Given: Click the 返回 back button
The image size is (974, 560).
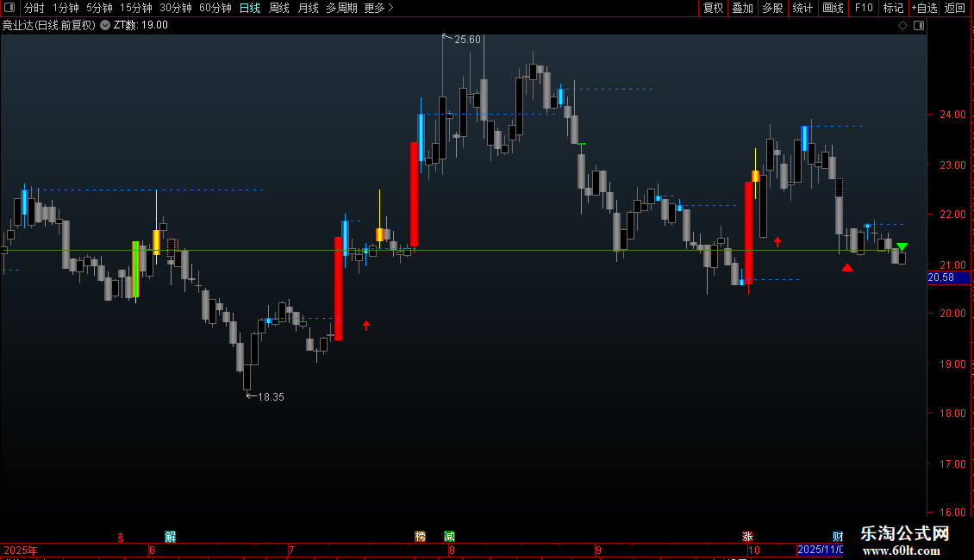Looking at the screenshot, I should [x=955, y=8].
